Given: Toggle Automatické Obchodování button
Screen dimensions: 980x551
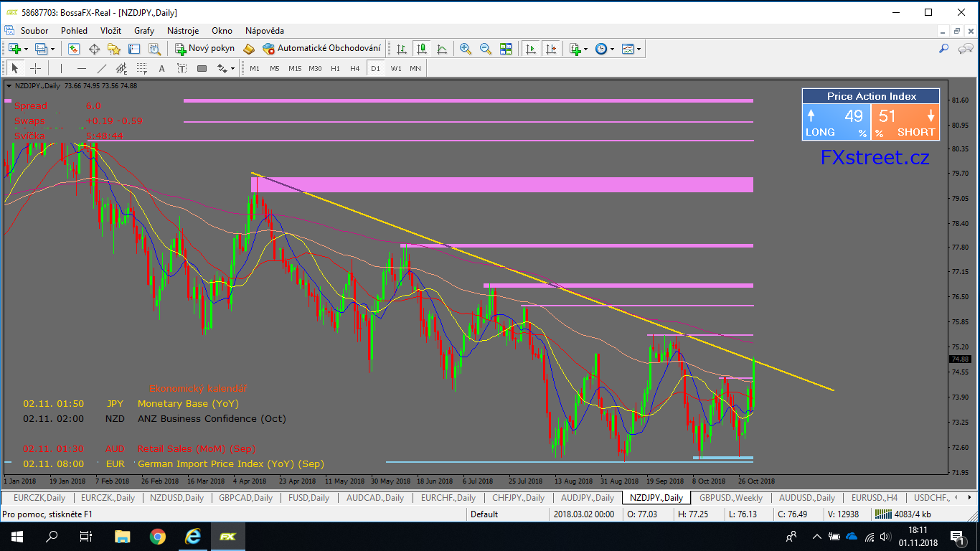Looking at the screenshot, I should 321,49.
